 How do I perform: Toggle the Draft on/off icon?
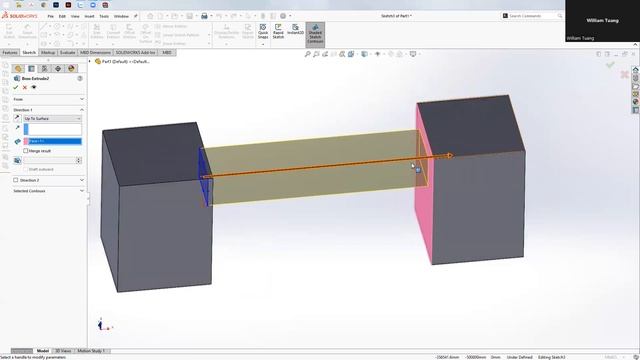coord(17,160)
